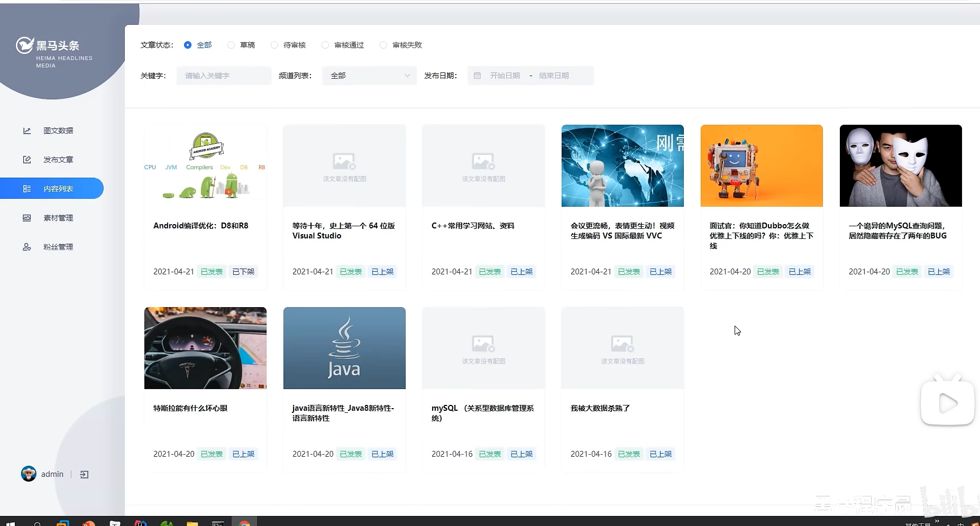Click the 已发表 tag on the C++ card
Viewport: 980px width, 526px height.
(490, 272)
